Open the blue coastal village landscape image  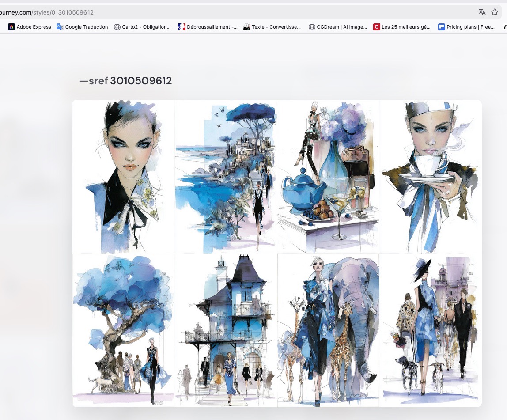point(226,177)
